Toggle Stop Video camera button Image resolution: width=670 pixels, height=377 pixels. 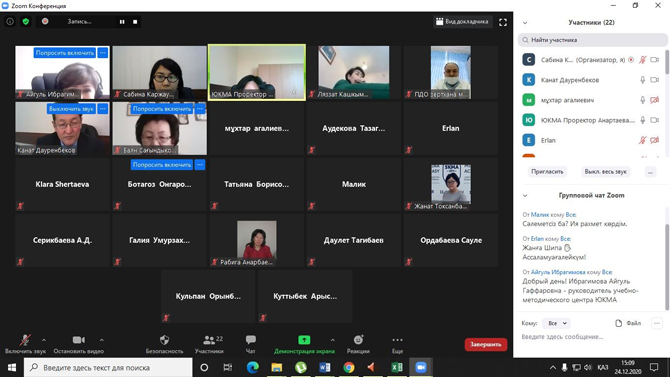[79, 340]
